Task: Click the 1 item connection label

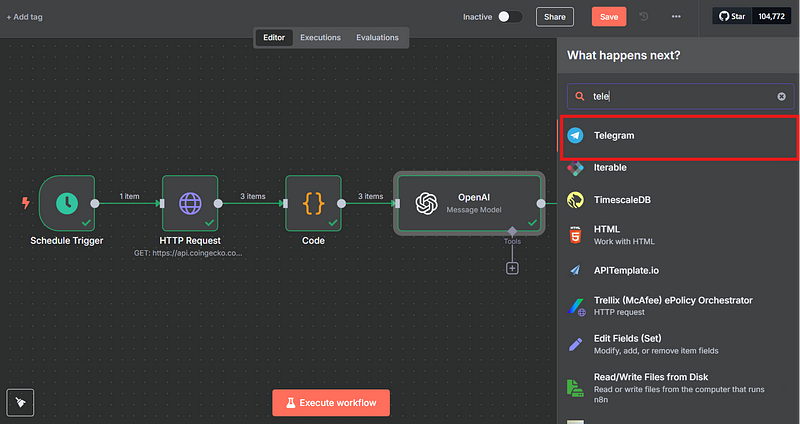Action: click(129, 196)
